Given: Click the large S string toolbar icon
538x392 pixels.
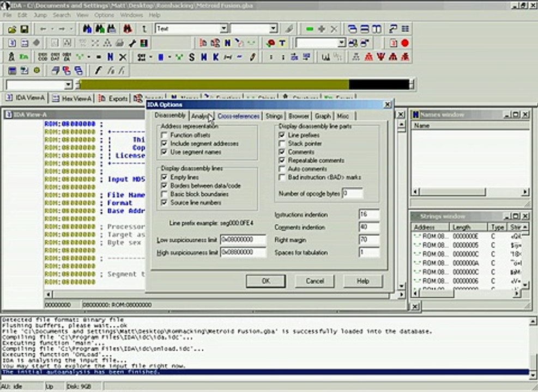Looking at the screenshot, I should (x=191, y=57).
